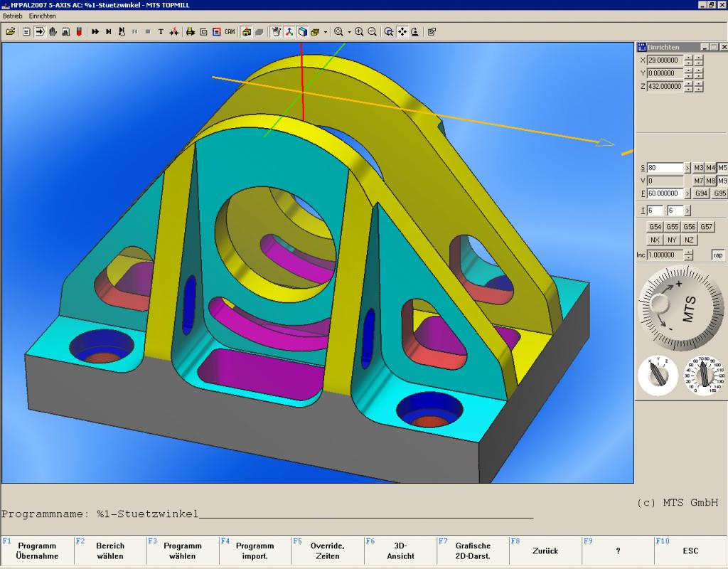Click the coordinate axes toolbar icon

(x=289, y=31)
